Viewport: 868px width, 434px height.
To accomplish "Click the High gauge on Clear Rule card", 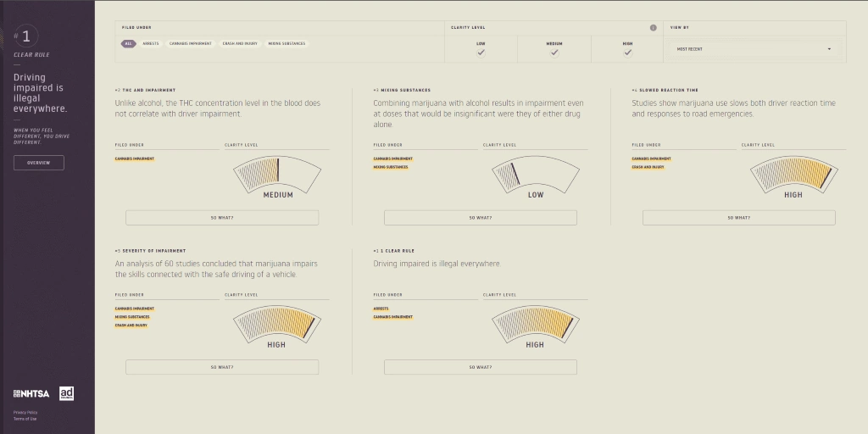I will (x=536, y=325).
